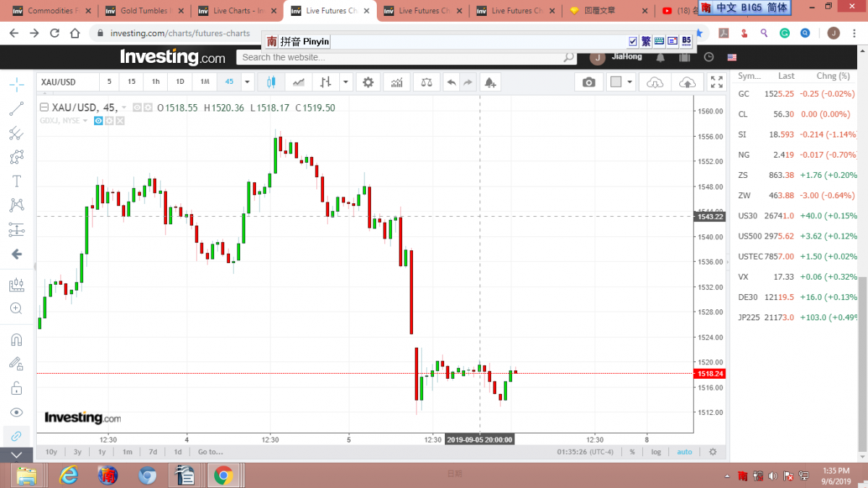868x488 pixels.
Task: Toggle fullscreen chart mode
Action: click(x=716, y=82)
